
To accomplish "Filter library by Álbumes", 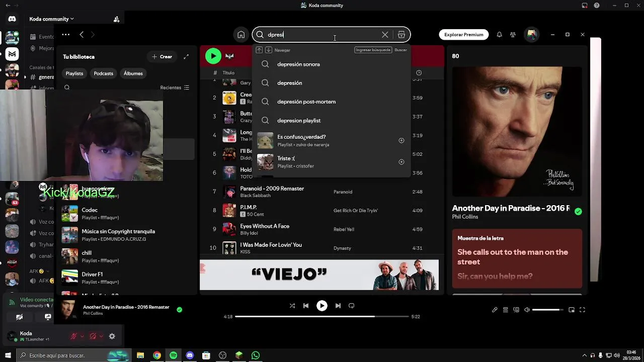I will [133, 73].
